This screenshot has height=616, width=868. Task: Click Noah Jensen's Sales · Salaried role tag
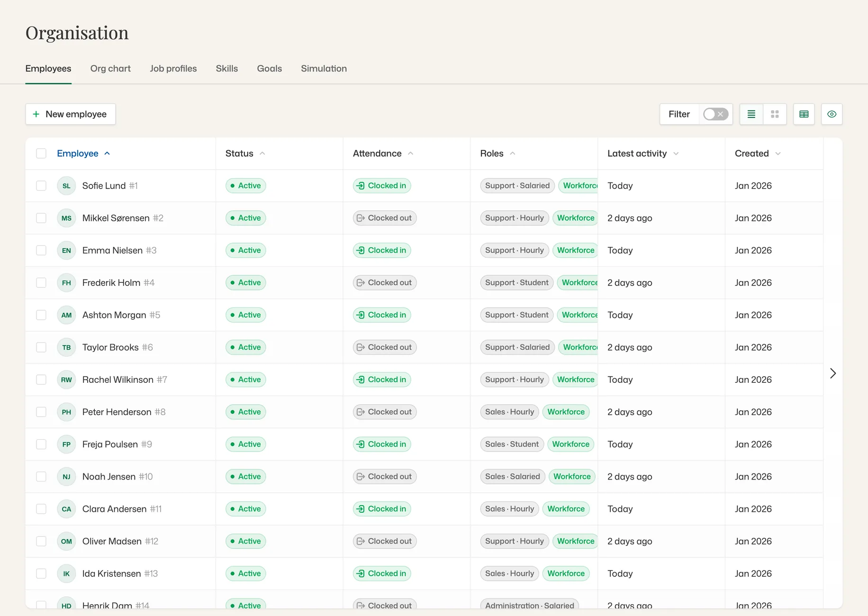[513, 477]
